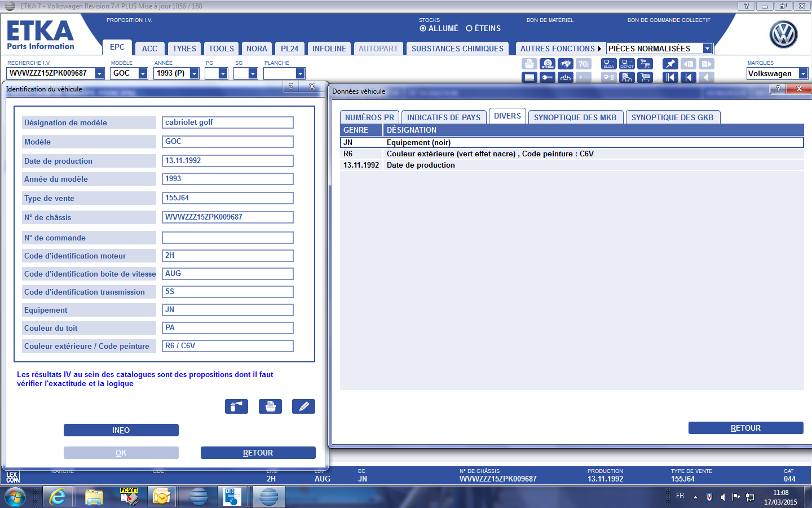Expand the MODÈLE dropdown showing GOC
812x508 pixels.
pyautogui.click(x=143, y=73)
